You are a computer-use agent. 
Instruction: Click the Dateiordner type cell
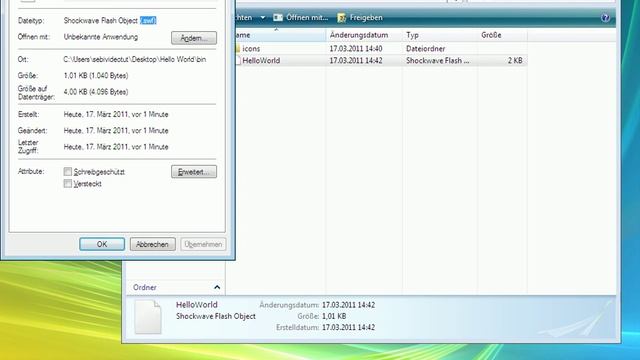425,49
